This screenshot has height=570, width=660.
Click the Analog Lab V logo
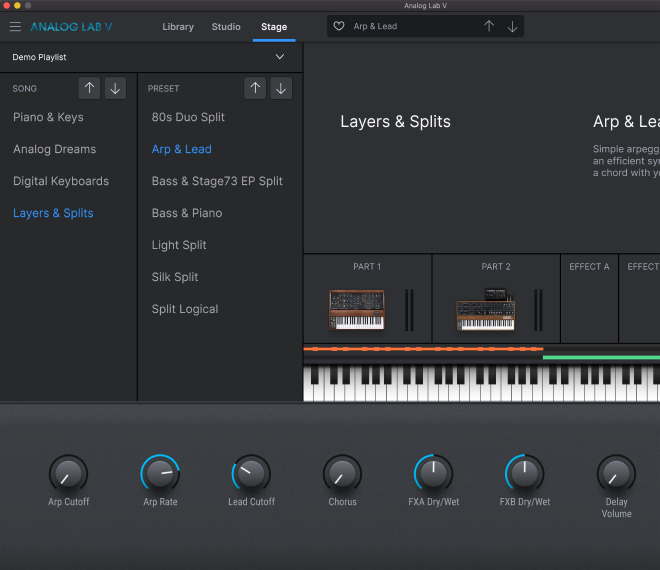click(x=71, y=27)
